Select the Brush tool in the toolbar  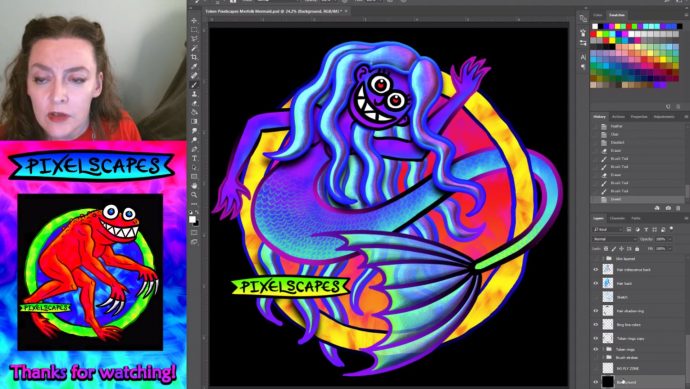pos(194,85)
